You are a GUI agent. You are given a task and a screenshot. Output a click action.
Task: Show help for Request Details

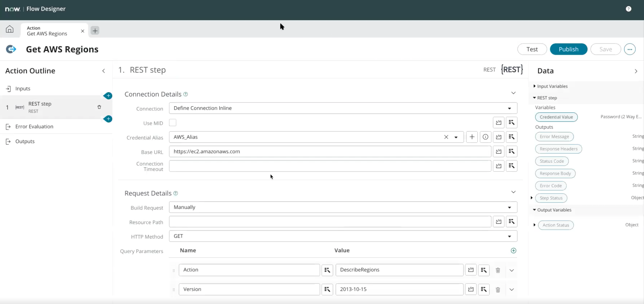pos(176,193)
